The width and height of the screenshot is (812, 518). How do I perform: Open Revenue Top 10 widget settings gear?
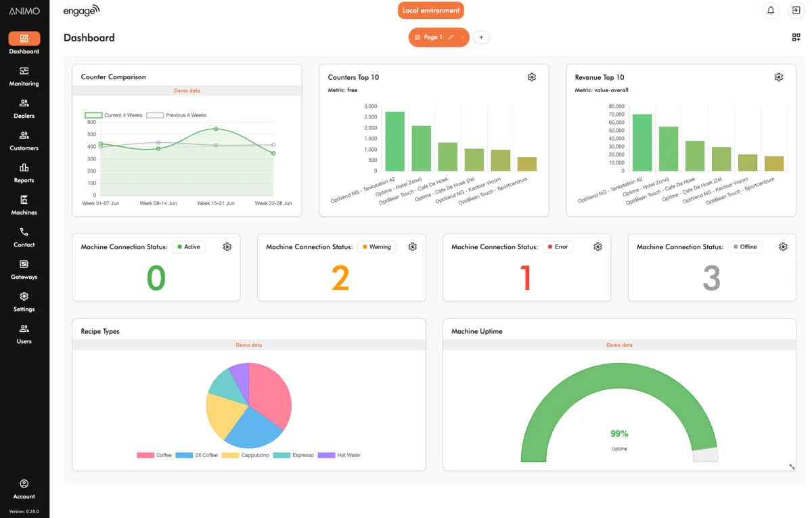click(x=779, y=77)
